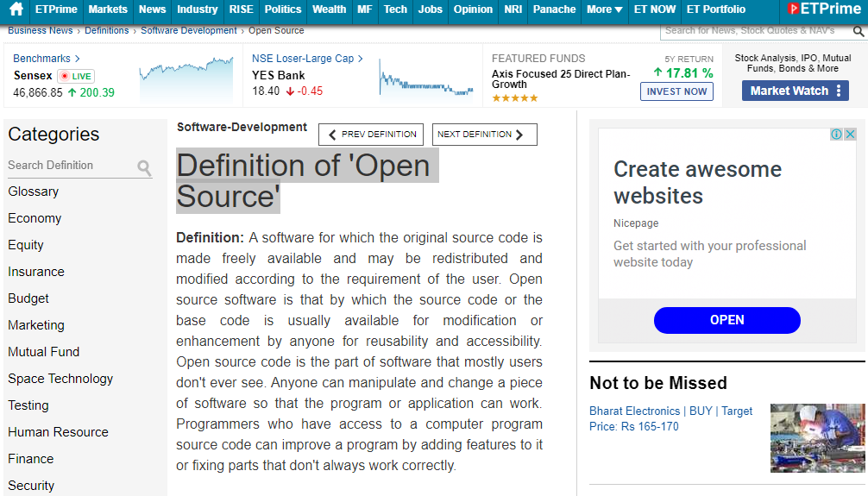Viewport: 868px width, 496px height.
Task: Open the Panache menu
Action: (554, 9)
